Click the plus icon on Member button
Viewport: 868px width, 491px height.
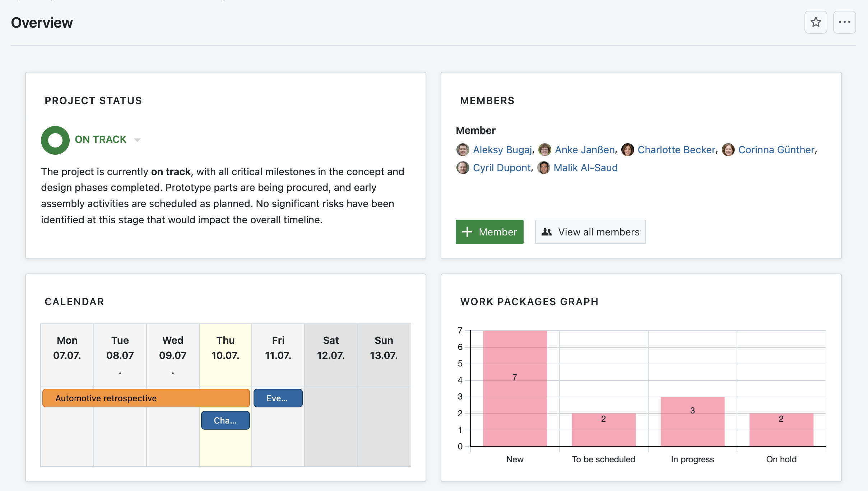point(467,232)
